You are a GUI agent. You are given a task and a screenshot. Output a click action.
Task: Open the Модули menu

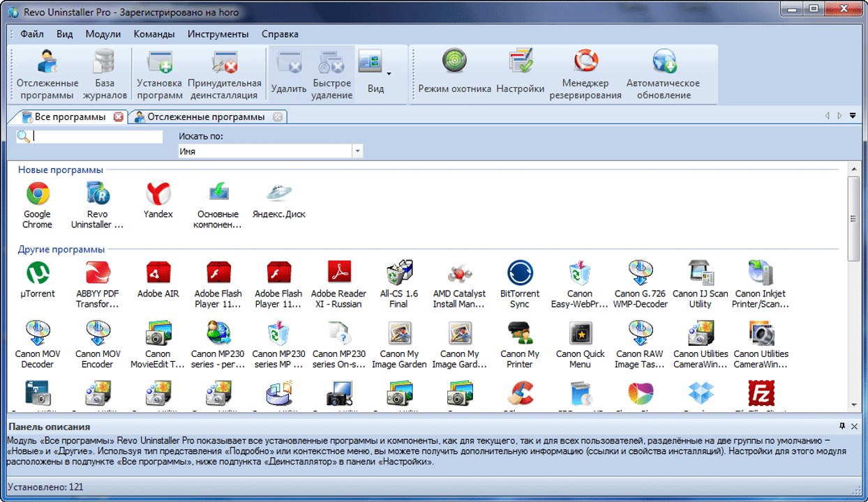[103, 33]
